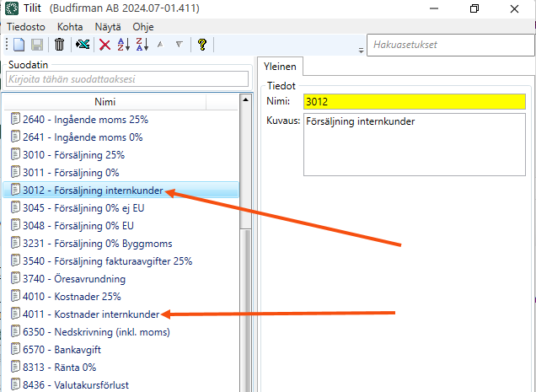The height and width of the screenshot is (392, 536).
Task: Click the account list vertical scrollbar
Action: tap(246, 278)
